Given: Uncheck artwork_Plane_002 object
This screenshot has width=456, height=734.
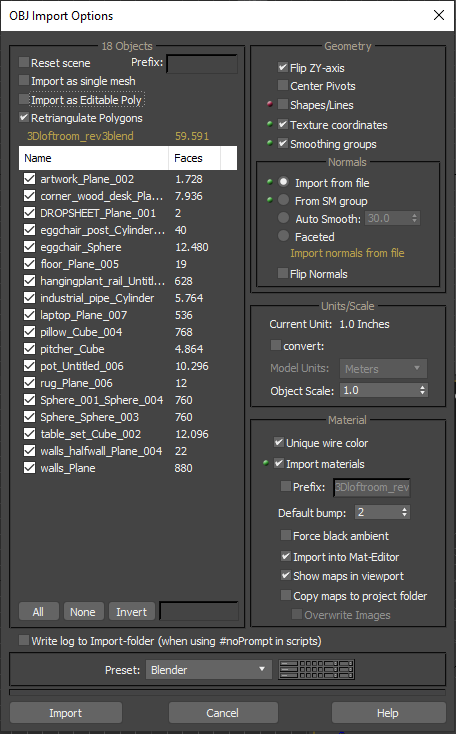Looking at the screenshot, I should pos(29,179).
